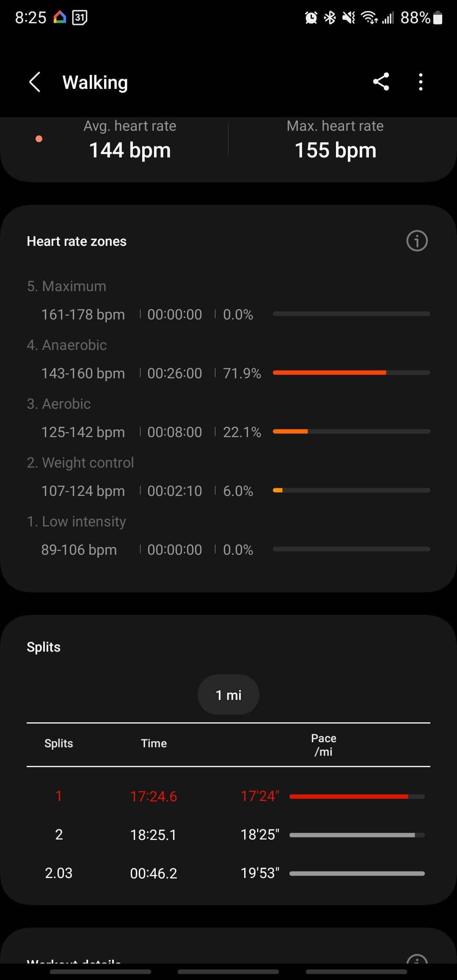
Task: Tap the Max. heart rate value
Action: 336,150
